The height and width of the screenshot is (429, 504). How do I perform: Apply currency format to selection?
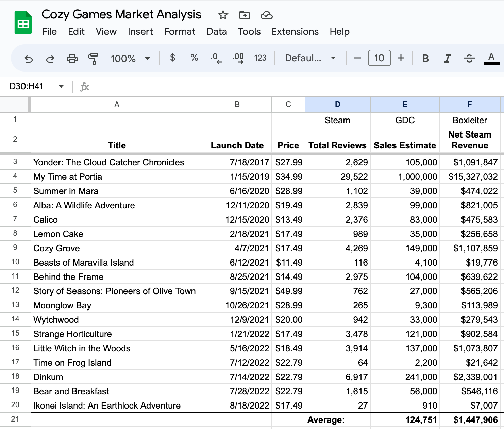coord(173,58)
